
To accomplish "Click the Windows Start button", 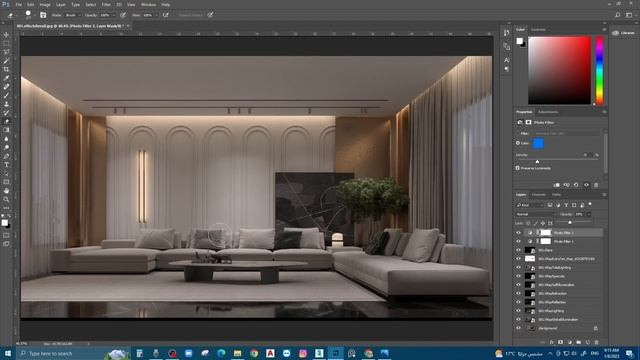I will 8,353.
